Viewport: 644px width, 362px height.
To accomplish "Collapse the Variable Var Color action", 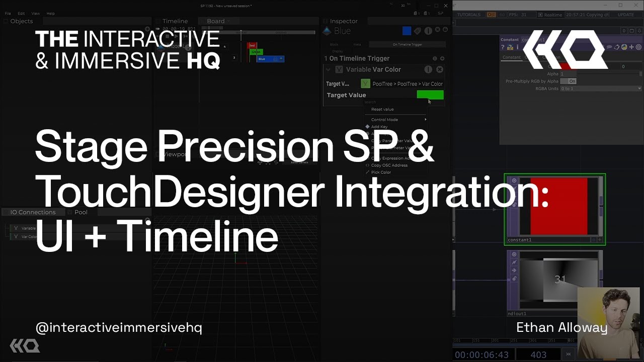I will tap(329, 69).
